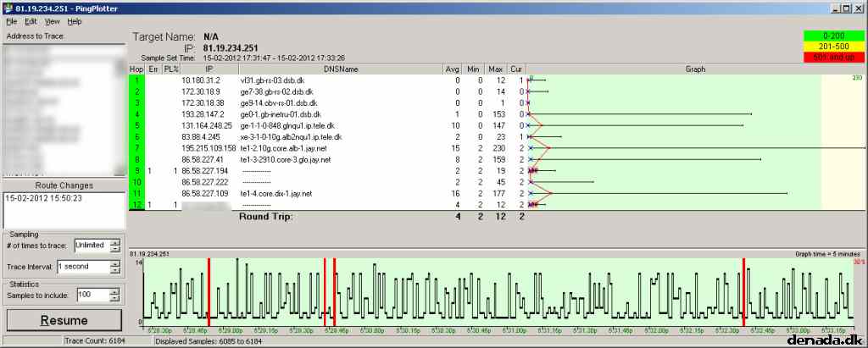Click the '# of times to trace' spinner
This screenshot has height=348, width=868.
point(114,245)
